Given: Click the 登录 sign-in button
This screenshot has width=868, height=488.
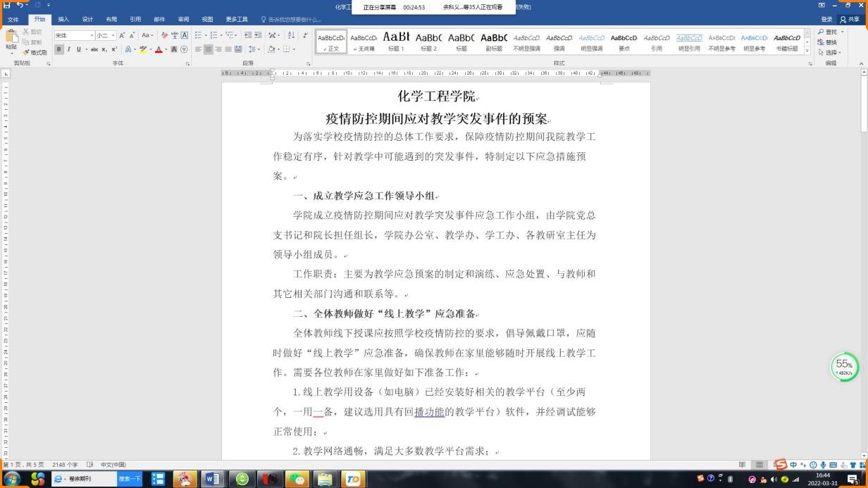Looking at the screenshot, I should [x=825, y=19].
